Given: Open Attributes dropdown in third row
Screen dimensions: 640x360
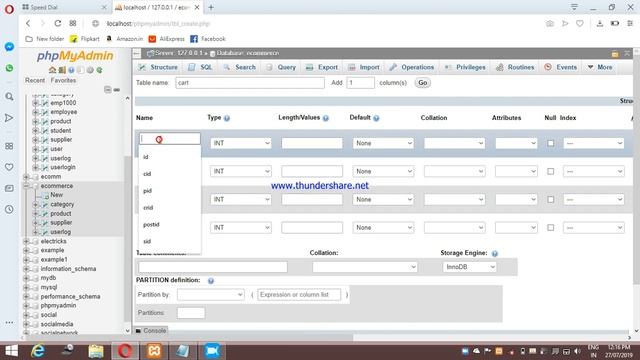Looking at the screenshot, I should pyautogui.click(x=516, y=200).
